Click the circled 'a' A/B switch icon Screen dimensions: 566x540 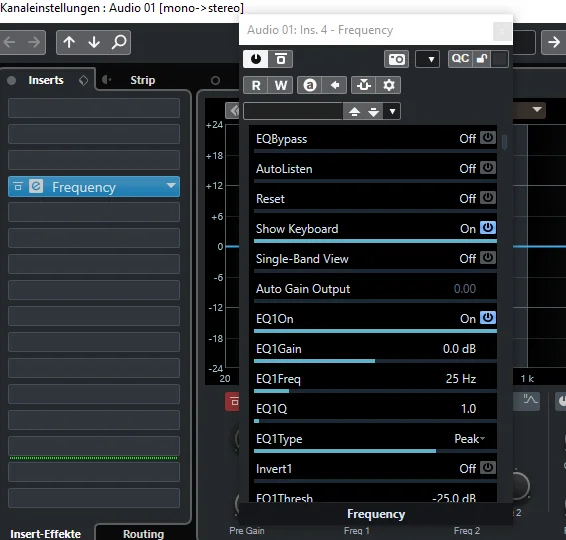pyautogui.click(x=309, y=85)
